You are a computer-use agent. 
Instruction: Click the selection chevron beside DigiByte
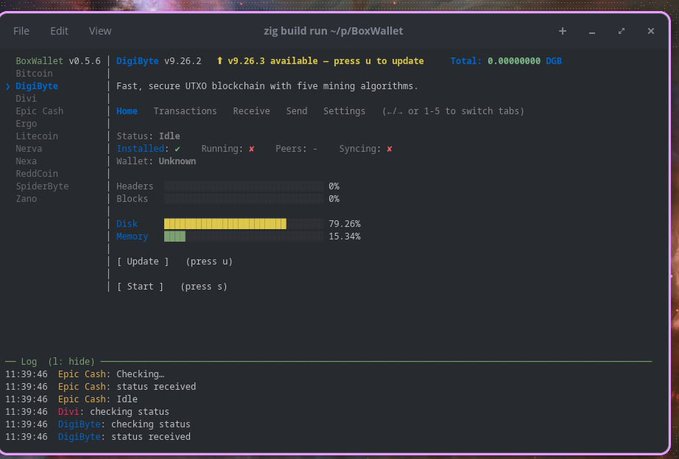tap(8, 86)
